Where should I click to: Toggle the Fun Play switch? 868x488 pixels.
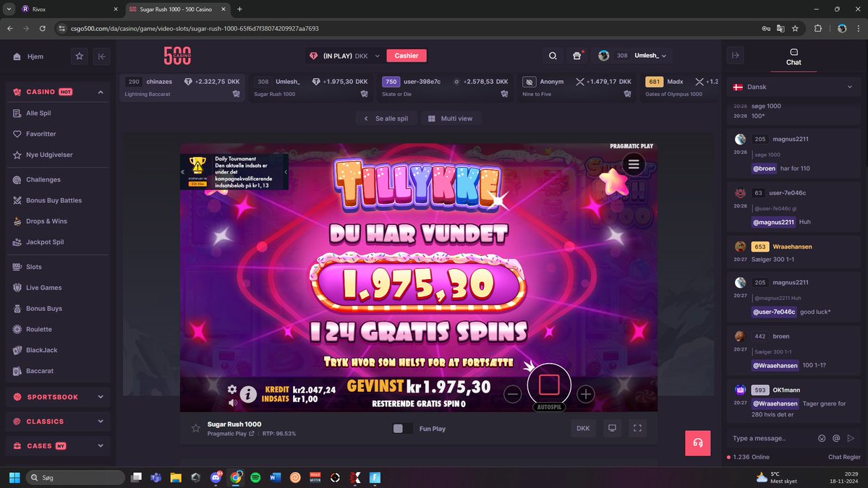click(402, 429)
